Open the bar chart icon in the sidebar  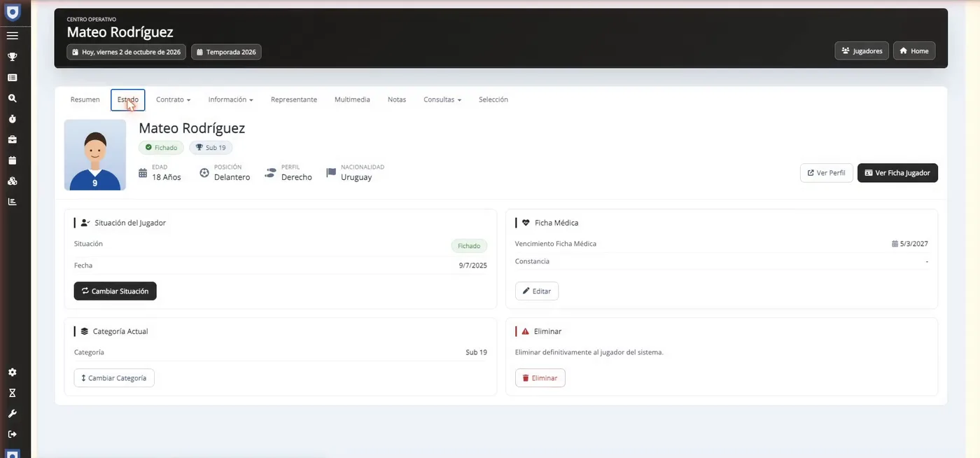pyautogui.click(x=12, y=202)
